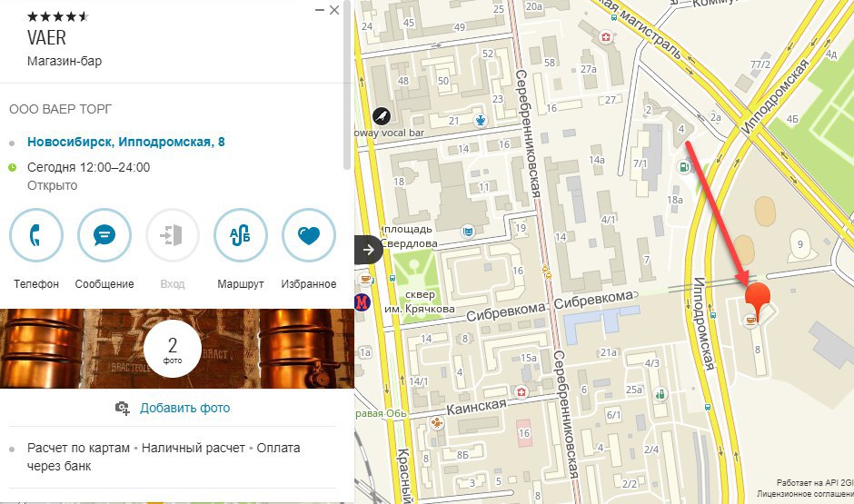Call VAER using the Телефон button
This screenshot has height=504, width=854.
36,236
